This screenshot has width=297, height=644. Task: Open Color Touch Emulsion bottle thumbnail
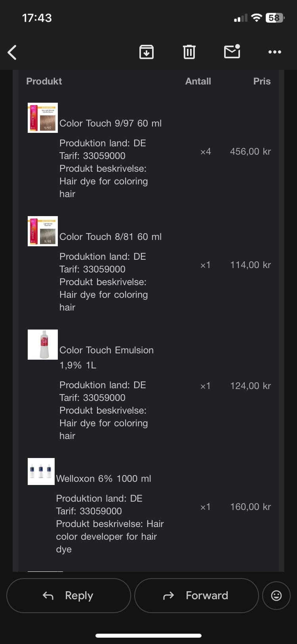tap(43, 345)
